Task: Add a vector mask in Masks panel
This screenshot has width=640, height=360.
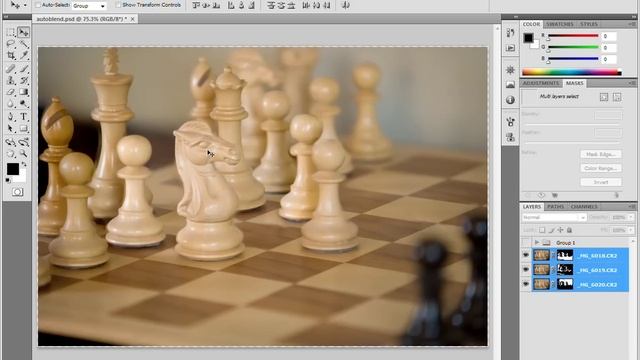Action: (617, 97)
